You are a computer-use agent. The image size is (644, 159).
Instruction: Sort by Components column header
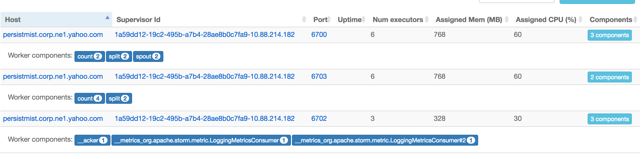[x=612, y=20]
